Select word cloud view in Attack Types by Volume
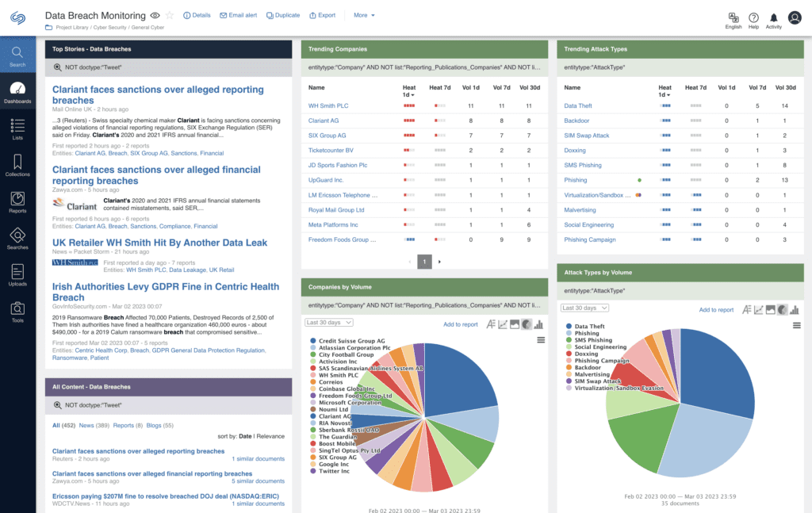This screenshot has height=513, width=812. pyautogui.click(x=746, y=310)
